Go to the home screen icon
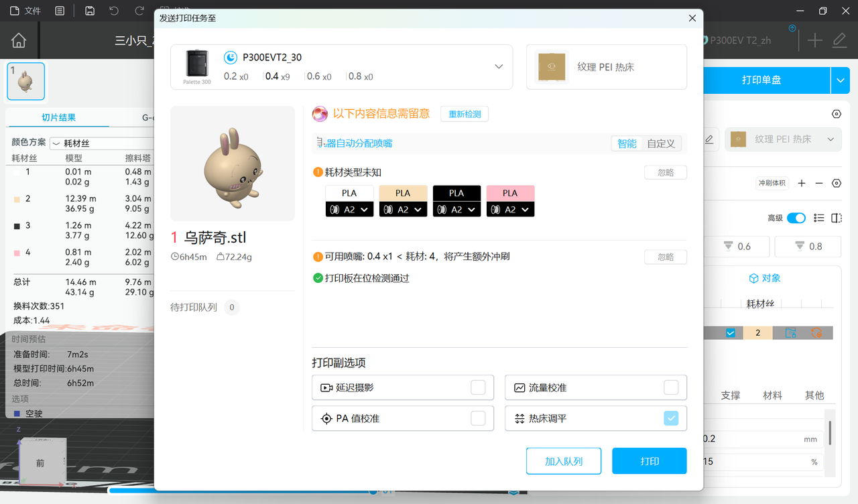Image resolution: width=858 pixels, height=504 pixels. (19, 40)
